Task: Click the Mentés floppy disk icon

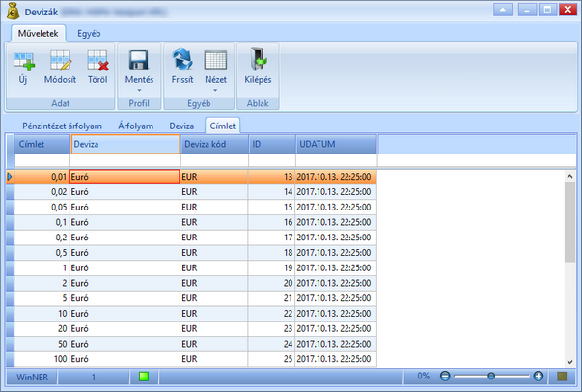Action: point(138,60)
